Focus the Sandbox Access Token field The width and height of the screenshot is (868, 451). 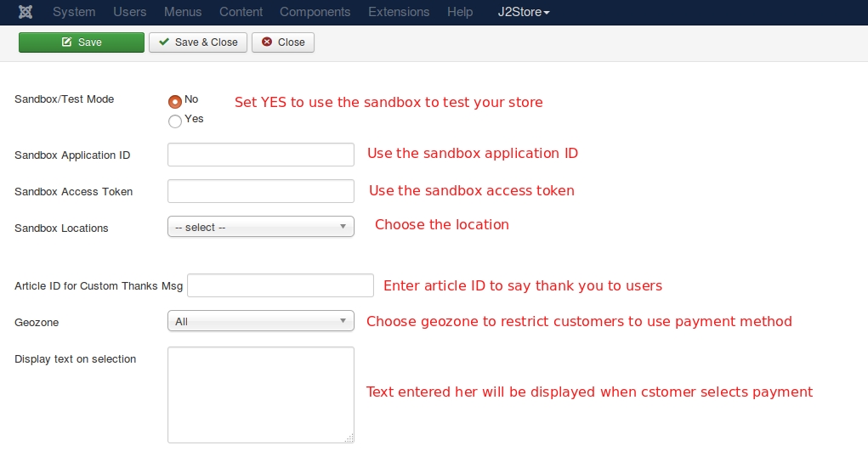[261, 191]
